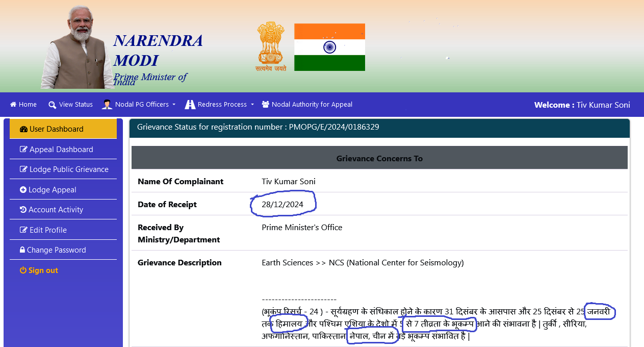Click the Change Password lock icon
The image size is (644, 347).
coord(22,250)
